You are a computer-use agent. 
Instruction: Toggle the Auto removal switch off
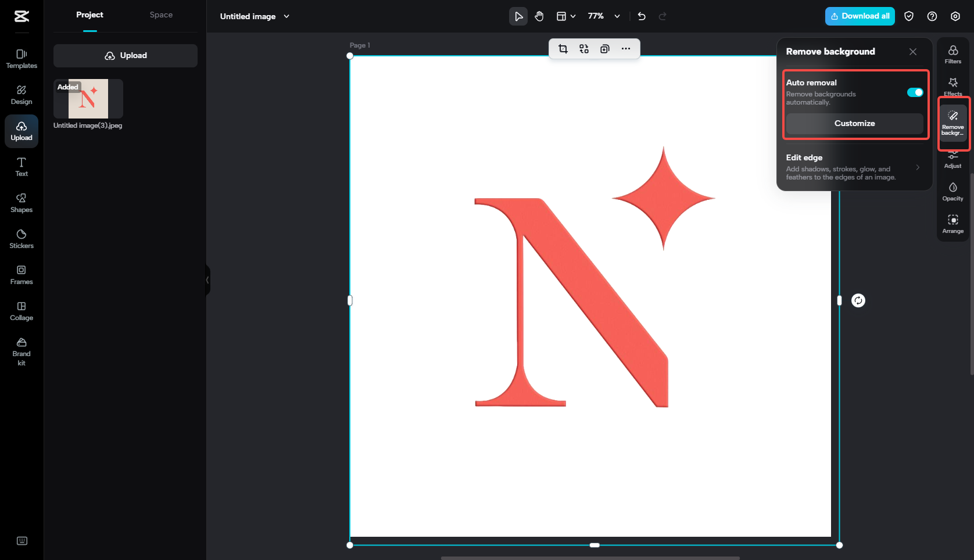(x=915, y=92)
